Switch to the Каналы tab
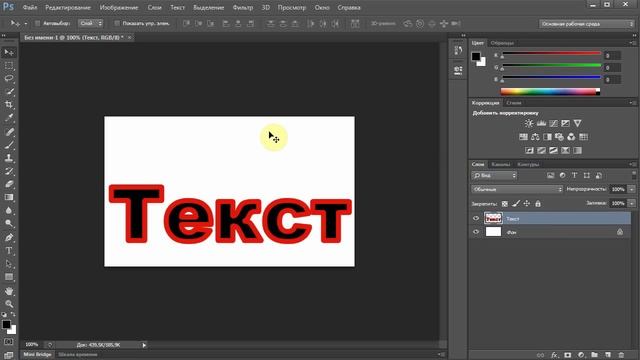640x360 pixels. pyautogui.click(x=501, y=164)
